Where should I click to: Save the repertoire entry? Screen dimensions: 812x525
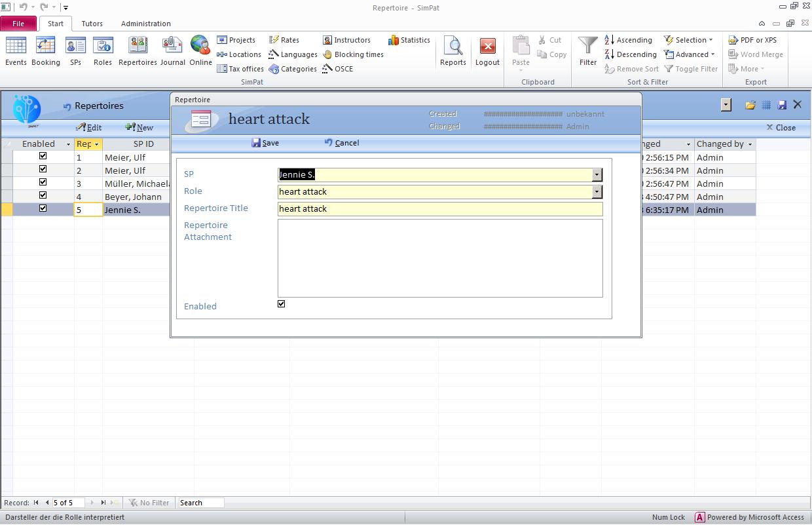click(x=265, y=143)
